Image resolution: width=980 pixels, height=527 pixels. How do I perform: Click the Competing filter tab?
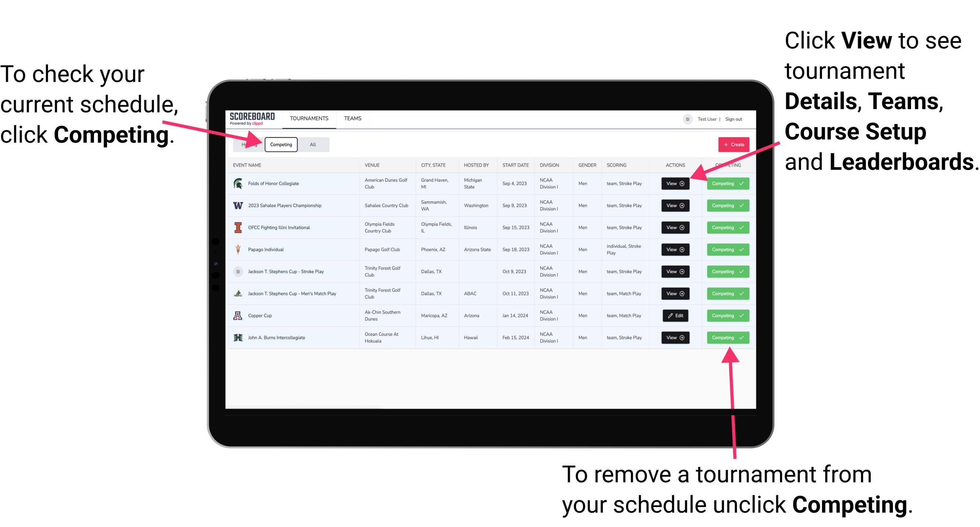pos(280,145)
